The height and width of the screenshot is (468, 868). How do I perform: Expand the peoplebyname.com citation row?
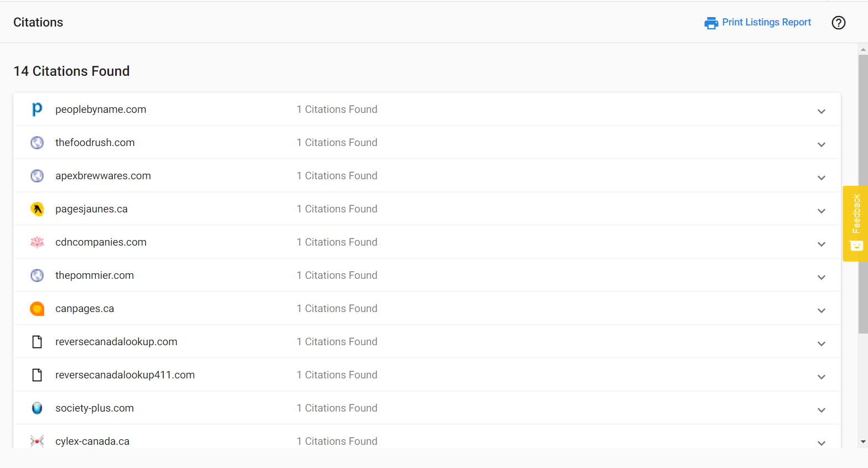821,112
